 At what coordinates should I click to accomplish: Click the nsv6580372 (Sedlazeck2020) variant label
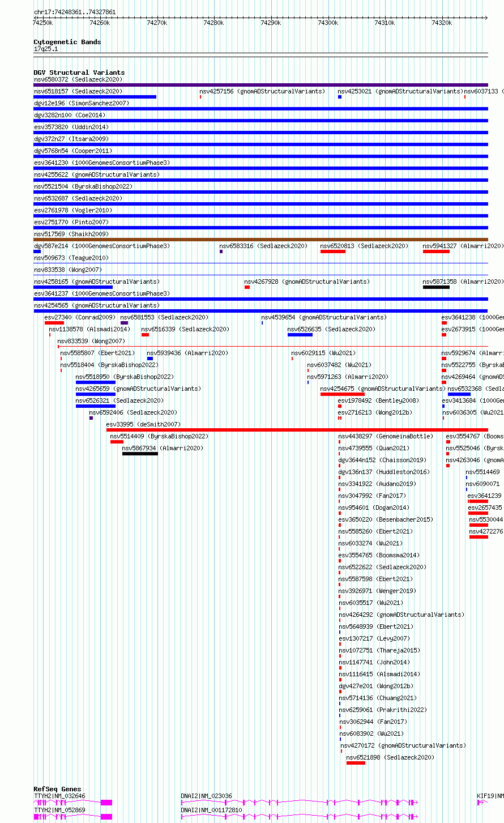click(x=78, y=80)
